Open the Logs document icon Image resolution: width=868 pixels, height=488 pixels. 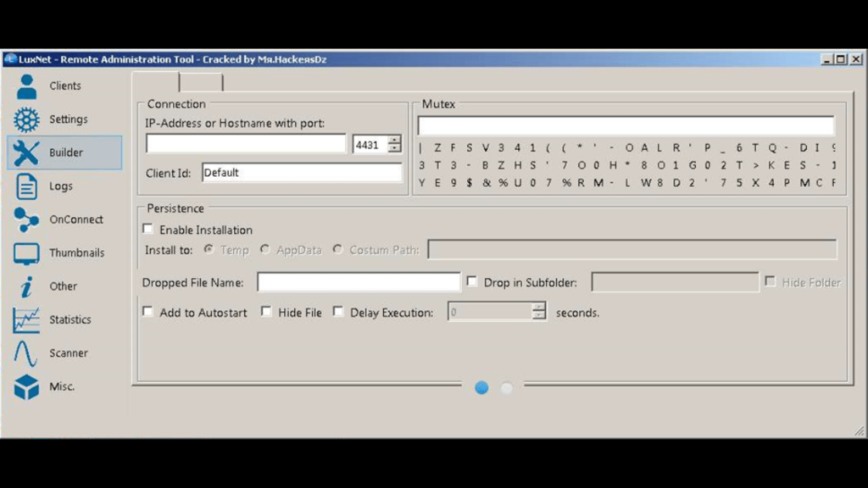tap(26, 186)
